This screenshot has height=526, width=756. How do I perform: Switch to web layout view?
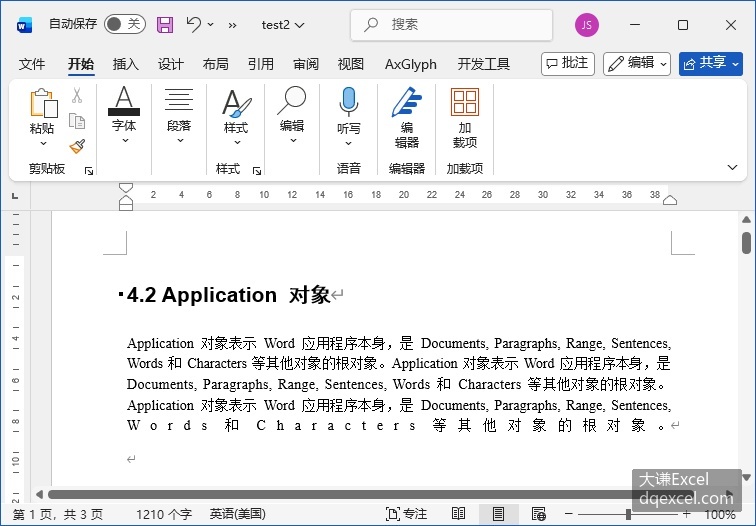point(538,514)
